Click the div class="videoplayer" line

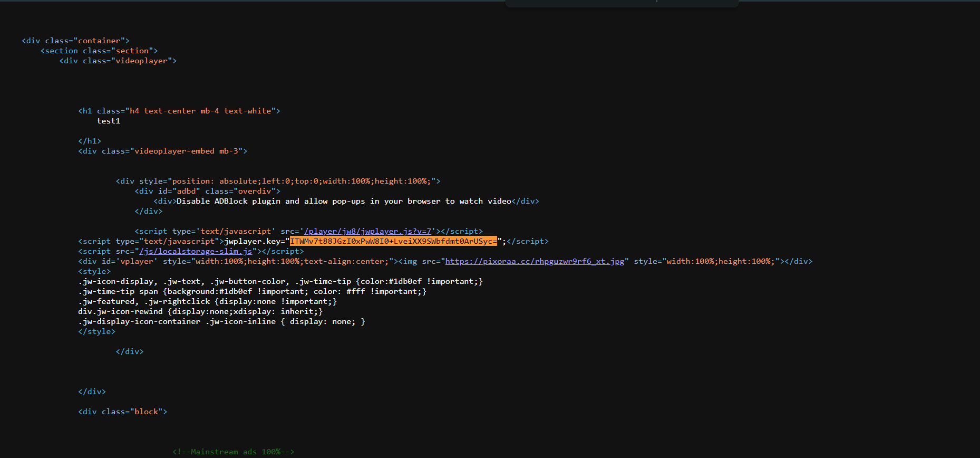click(118, 61)
